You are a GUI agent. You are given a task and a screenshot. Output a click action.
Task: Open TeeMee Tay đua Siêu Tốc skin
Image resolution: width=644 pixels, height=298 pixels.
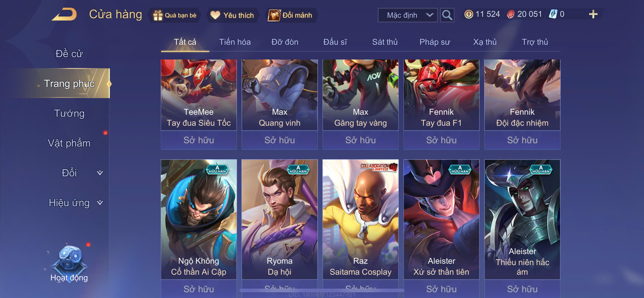click(199, 95)
